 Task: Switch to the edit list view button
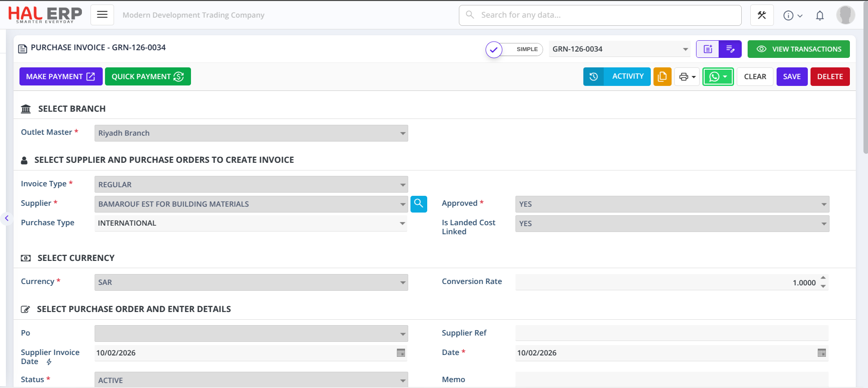(x=730, y=49)
